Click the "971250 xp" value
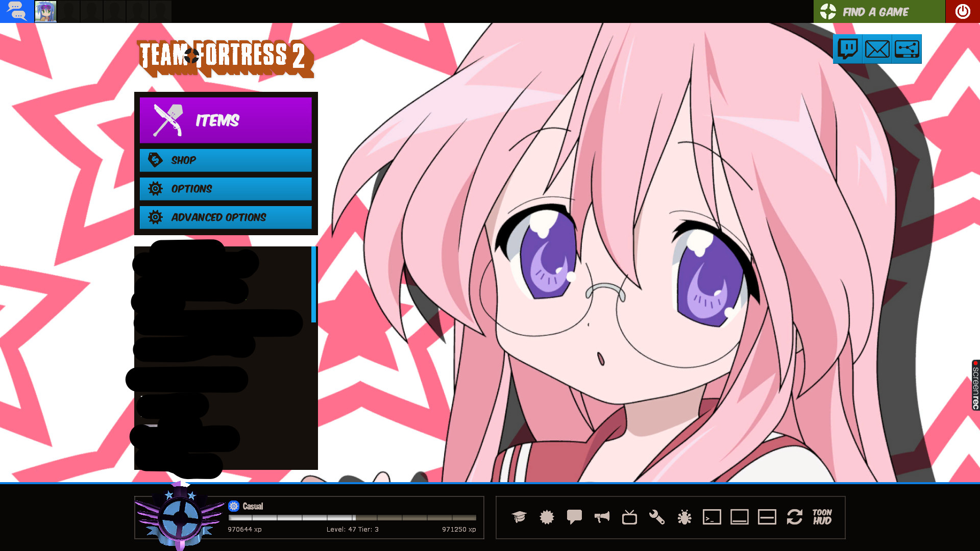Viewport: 980px width, 551px height. (459, 530)
